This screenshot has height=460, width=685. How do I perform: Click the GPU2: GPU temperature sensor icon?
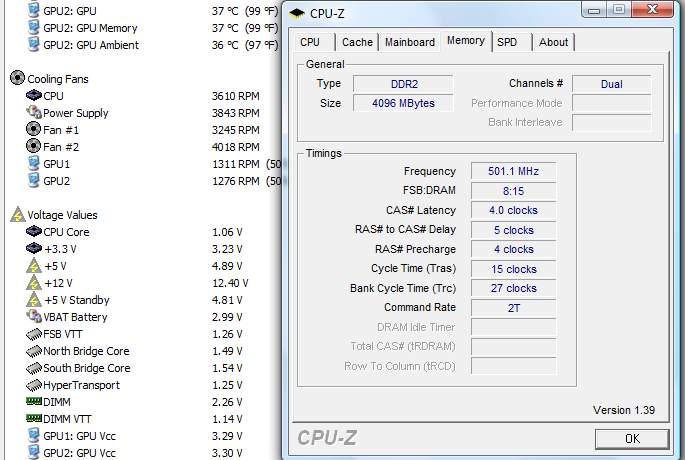point(33,10)
